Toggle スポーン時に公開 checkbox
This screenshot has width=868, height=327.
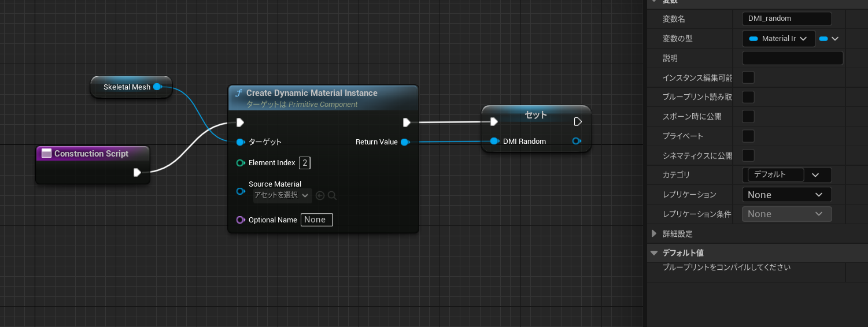[x=748, y=117]
